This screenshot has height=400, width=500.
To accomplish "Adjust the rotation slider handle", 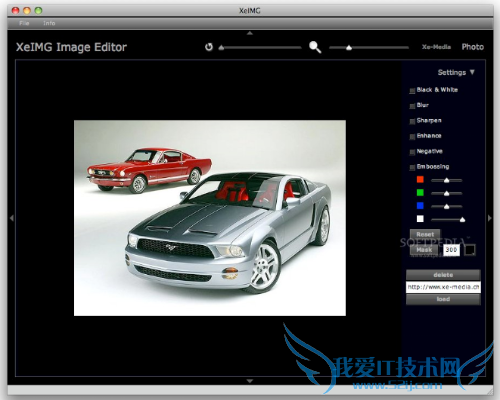I will 221,48.
